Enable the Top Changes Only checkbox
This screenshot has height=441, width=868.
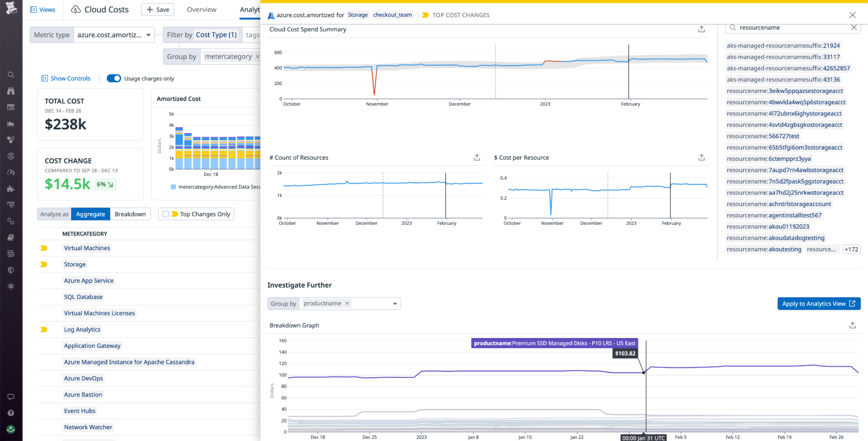pos(165,214)
